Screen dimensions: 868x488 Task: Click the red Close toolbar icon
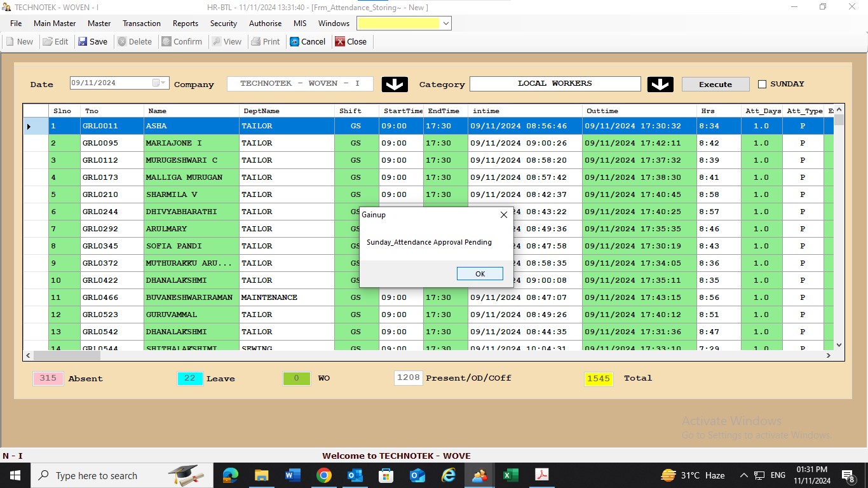[341, 42]
